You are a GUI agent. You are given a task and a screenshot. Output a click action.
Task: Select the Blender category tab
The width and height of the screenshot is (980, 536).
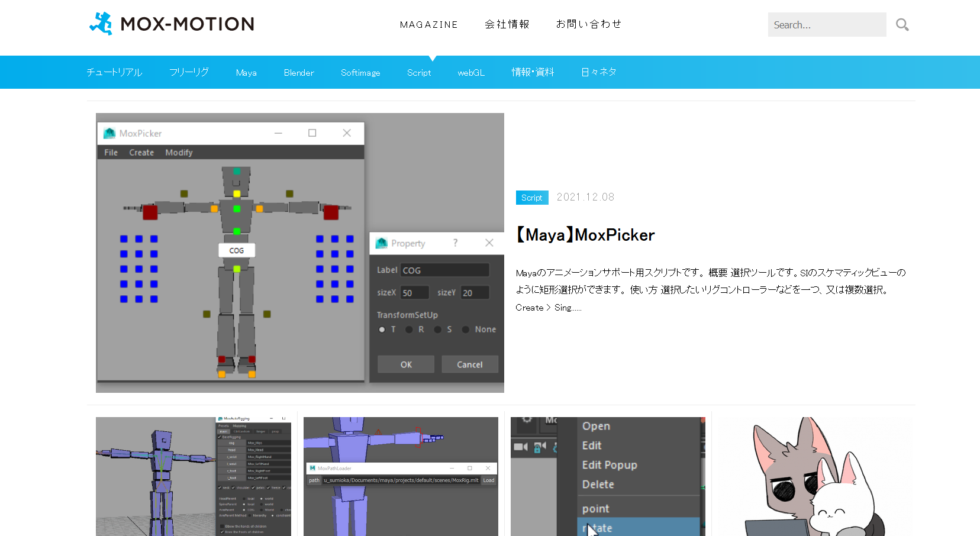click(299, 72)
